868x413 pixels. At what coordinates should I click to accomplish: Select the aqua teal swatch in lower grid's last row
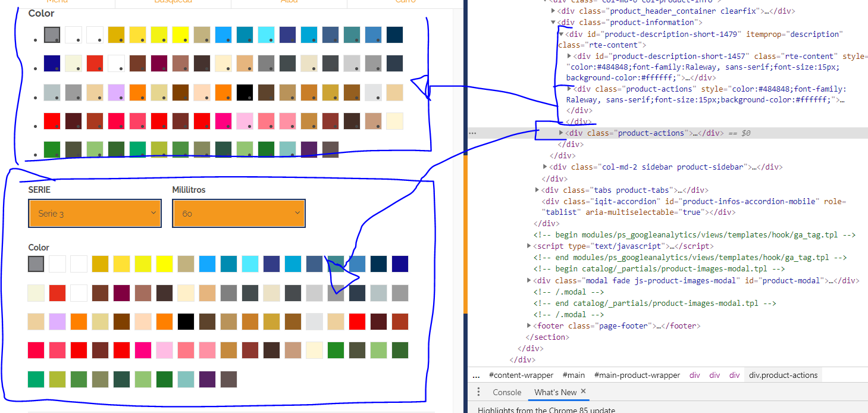click(x=186, y=379)
